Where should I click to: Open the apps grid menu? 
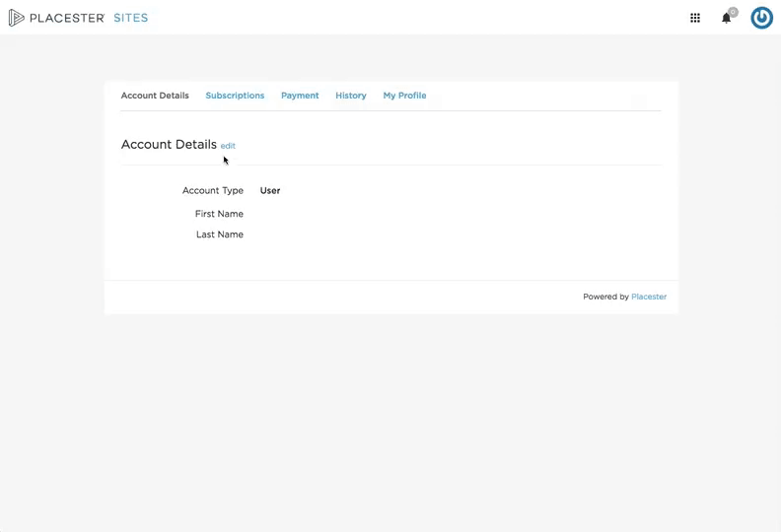point(695,18)
